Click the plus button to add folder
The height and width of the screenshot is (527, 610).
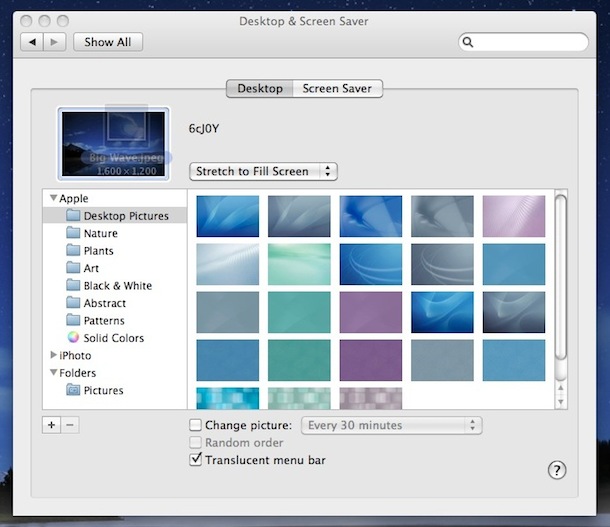[51, 424]
